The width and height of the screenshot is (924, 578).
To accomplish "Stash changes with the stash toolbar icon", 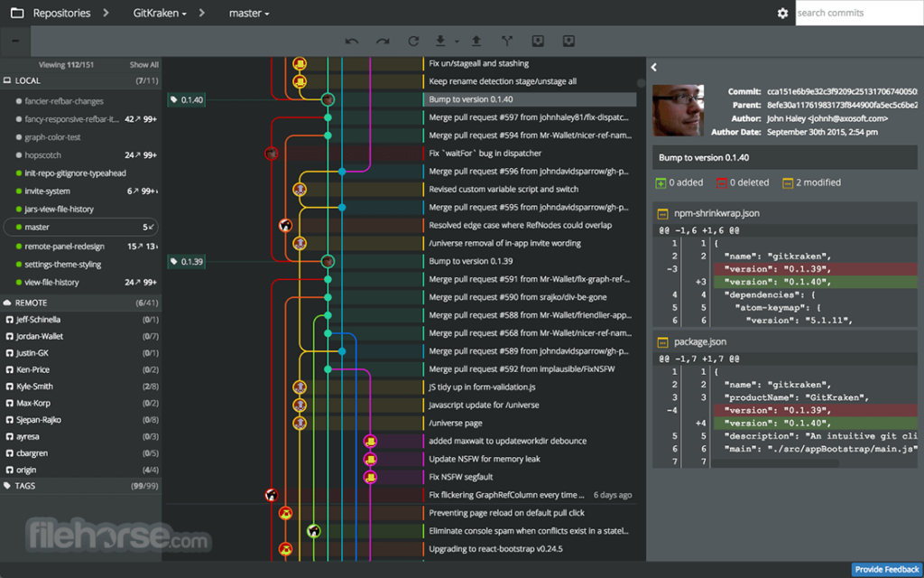I will tap(539, 41).
